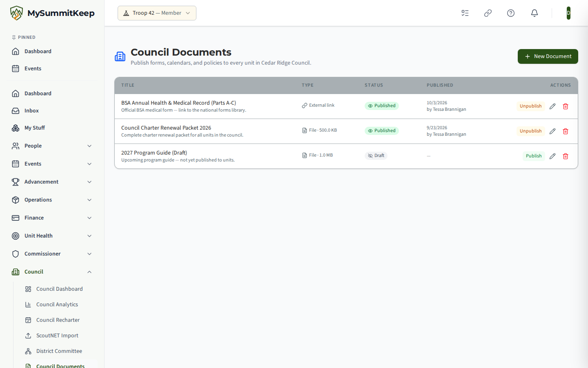Create a New Document
This screenshot has width=588, height=368.
pos(548,56)
